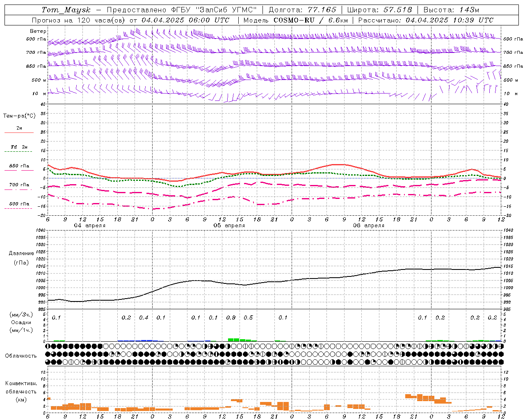Click the Тем-ра(°C) temperature panel label
Viewport: 525px width, 420px height.
coord(19,116)
